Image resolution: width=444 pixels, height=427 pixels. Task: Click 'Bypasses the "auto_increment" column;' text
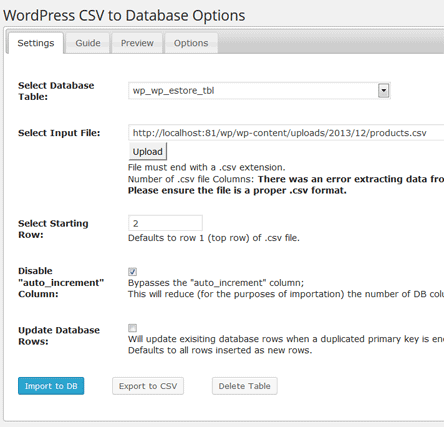pyautogui.click(x=216, y=283)
